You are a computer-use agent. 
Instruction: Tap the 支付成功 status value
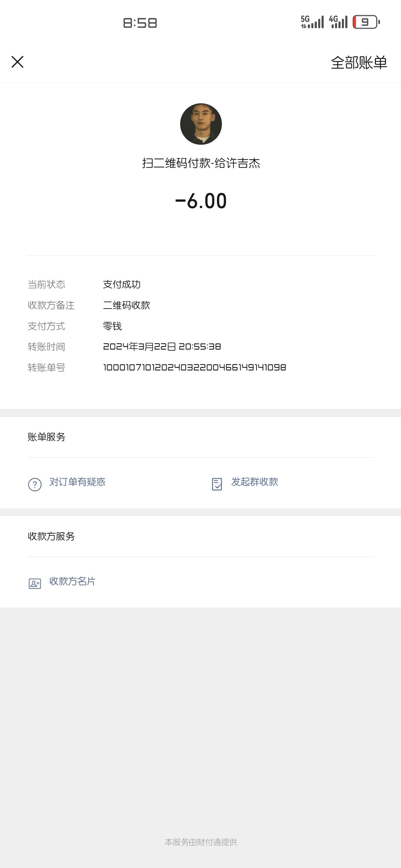122,284
